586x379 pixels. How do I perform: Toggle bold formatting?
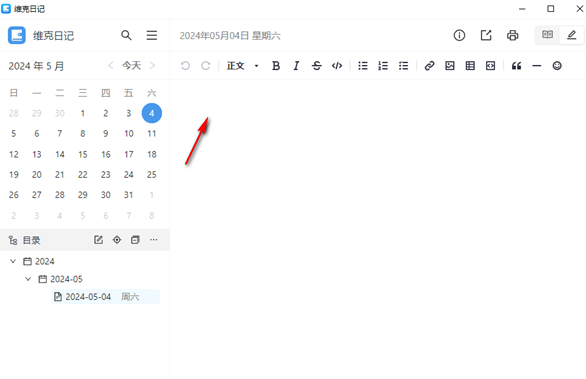276,66
